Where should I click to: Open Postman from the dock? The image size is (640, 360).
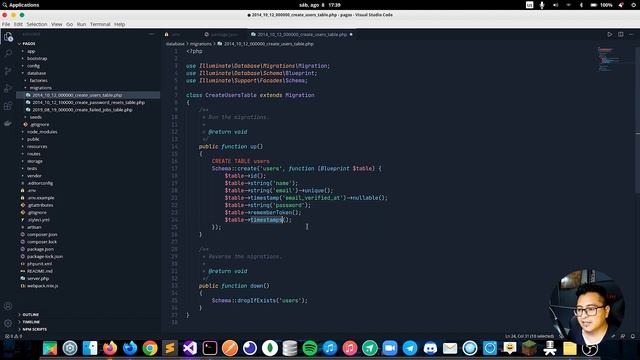click(x=230, y=348)
